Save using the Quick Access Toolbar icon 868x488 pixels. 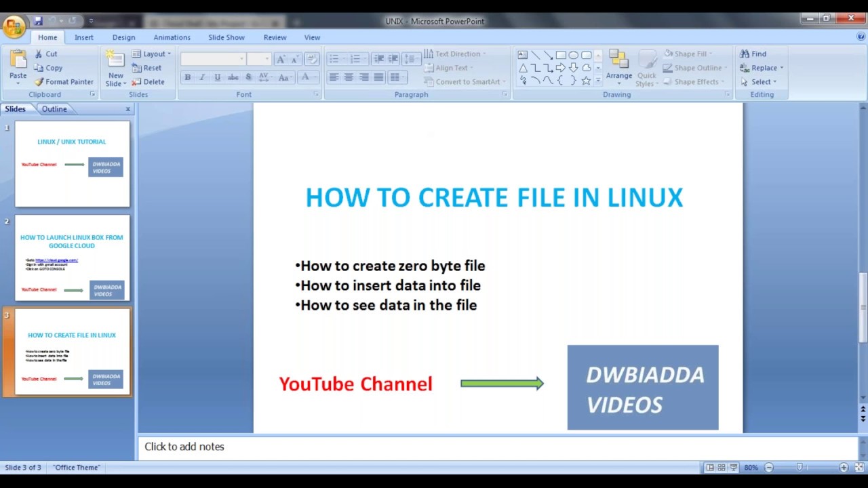pyautogui.click(x=38, y=21)
